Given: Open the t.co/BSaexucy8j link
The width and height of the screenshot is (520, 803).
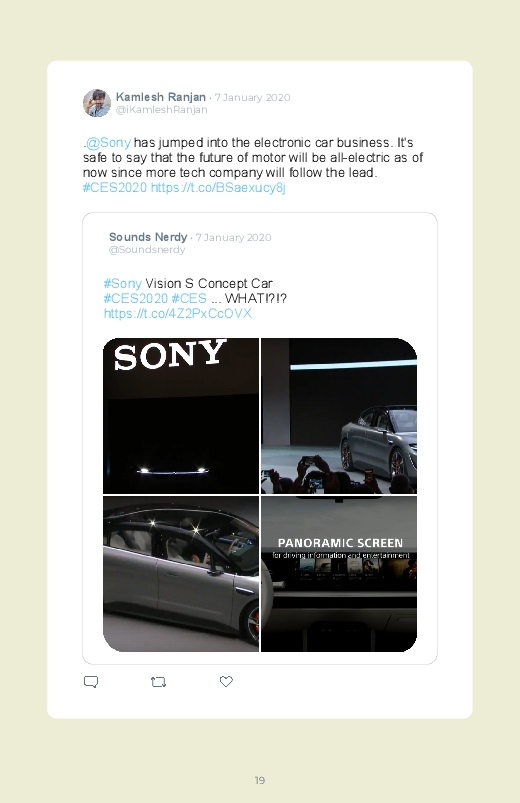Looking at the screenshot, I should coord(218,187).
